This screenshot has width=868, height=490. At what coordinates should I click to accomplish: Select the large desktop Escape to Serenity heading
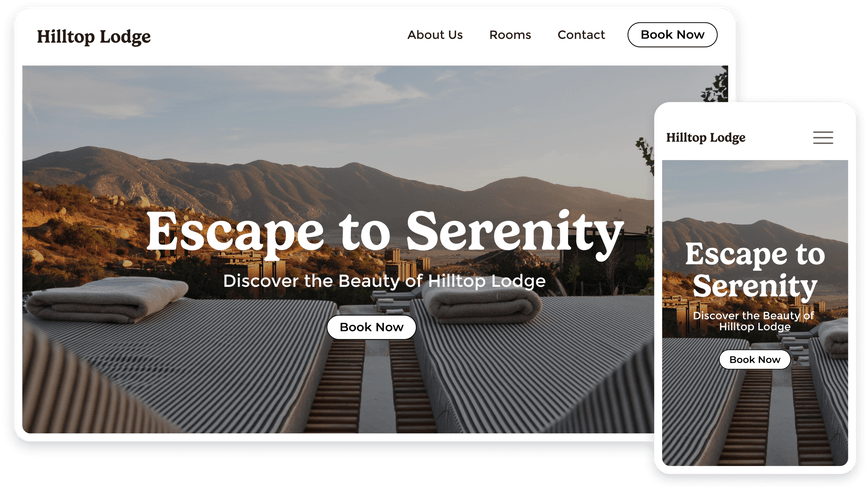click(385, 233)
